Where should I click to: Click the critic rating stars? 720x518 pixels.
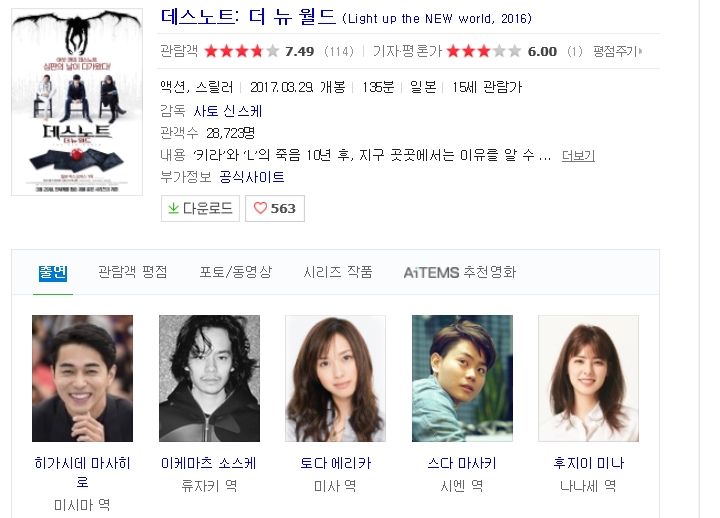(484, 51)
